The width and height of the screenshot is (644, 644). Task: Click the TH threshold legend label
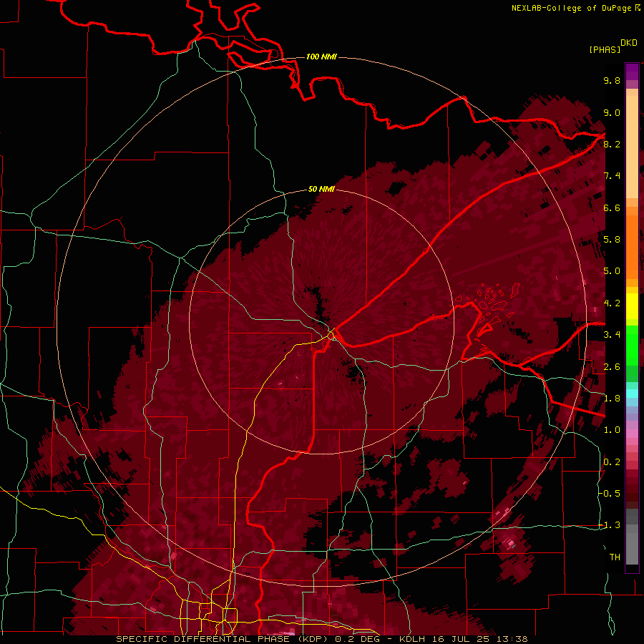click(615, 557)
